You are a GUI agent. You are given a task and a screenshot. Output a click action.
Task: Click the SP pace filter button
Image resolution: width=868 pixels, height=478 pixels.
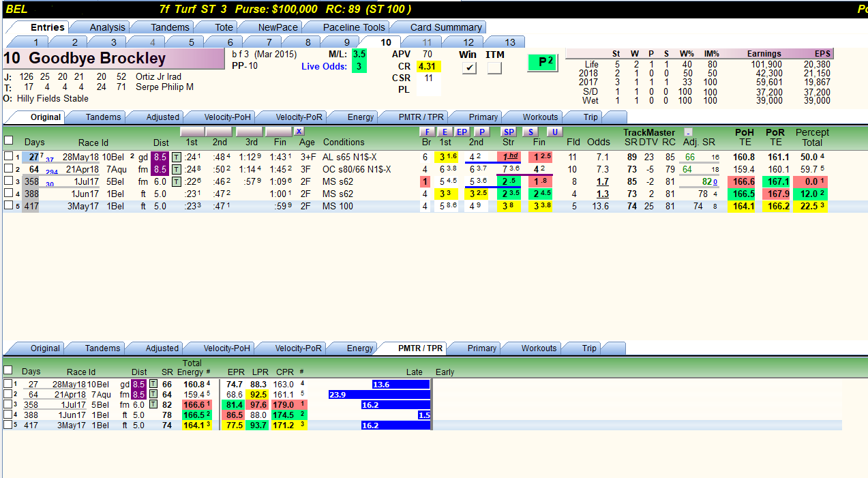[x=509, y=132]
